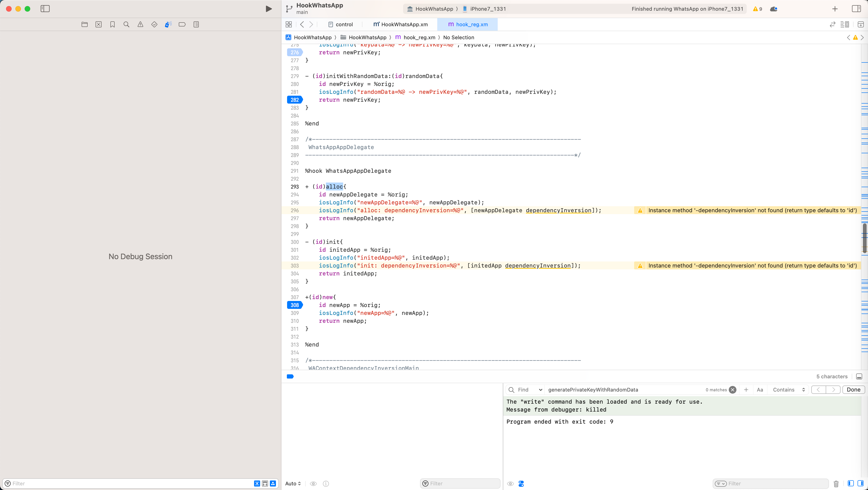Screen dimensions: 868x490
Task: Show the 9 warnings indicator
Action: click(758, 9)
